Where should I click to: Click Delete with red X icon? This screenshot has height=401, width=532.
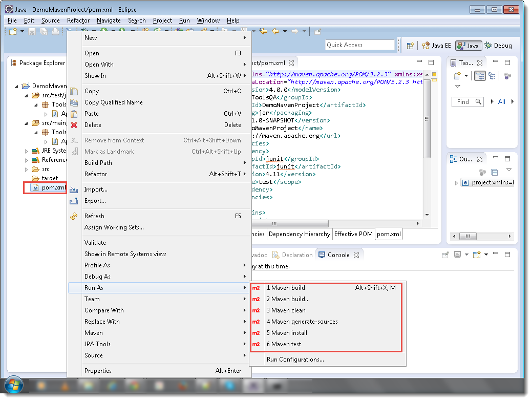click(159, 125)
